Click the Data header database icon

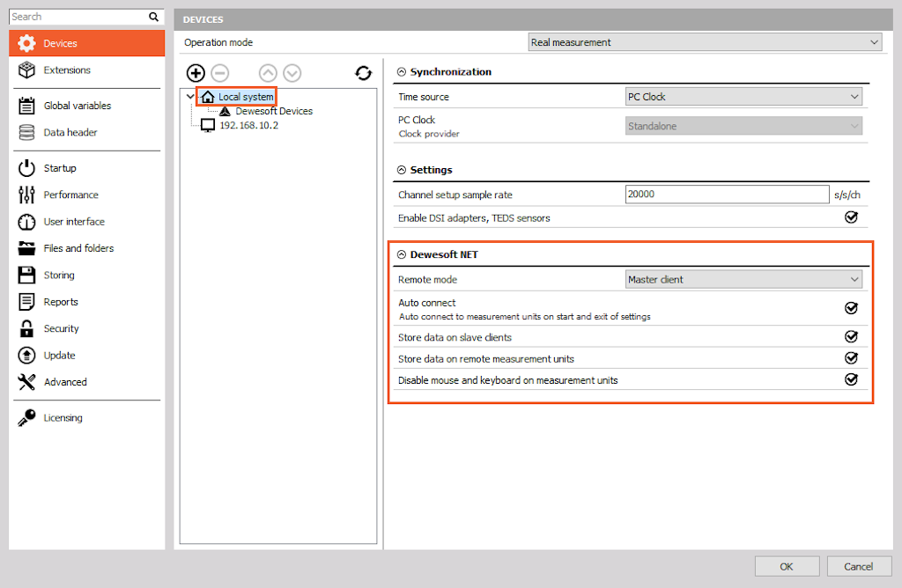click(x=26, y=132)
